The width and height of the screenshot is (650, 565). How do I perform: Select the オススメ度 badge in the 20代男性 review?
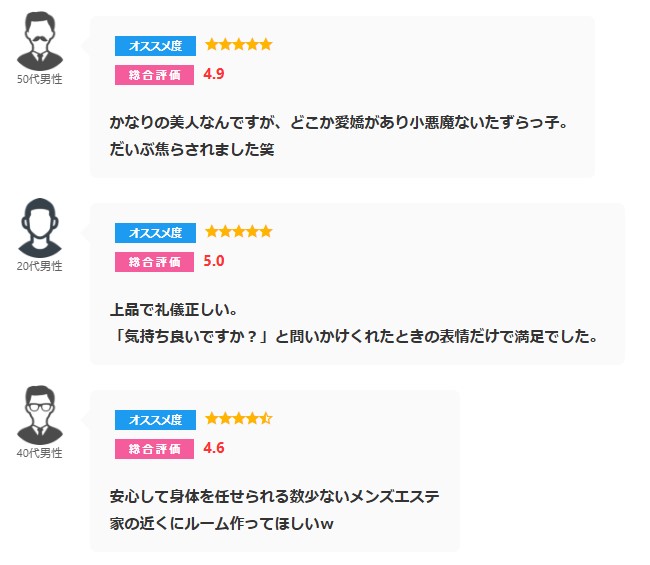tap(155, 233)
